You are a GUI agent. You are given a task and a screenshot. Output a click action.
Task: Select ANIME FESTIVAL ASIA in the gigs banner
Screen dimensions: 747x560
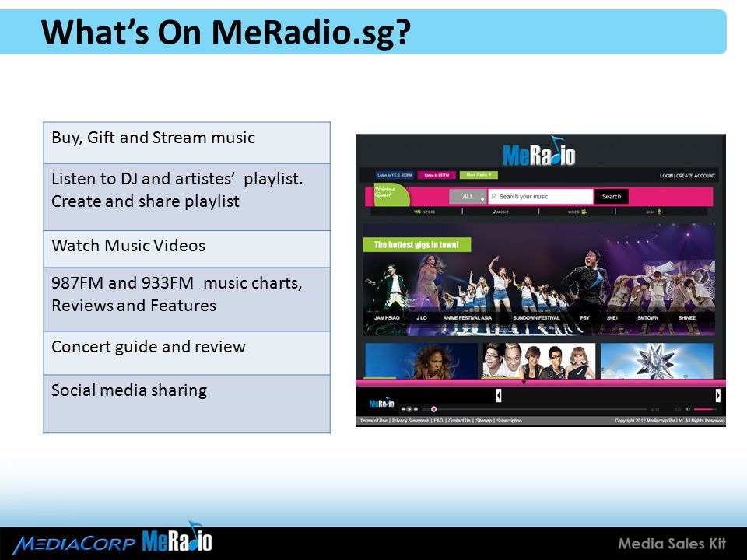pos(468,317)
